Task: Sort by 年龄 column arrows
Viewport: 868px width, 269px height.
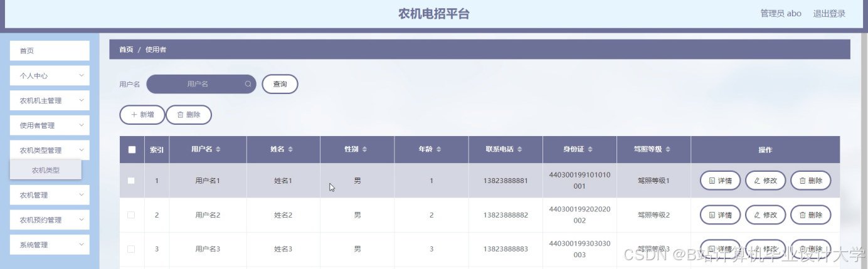Action: coord(438,150)
